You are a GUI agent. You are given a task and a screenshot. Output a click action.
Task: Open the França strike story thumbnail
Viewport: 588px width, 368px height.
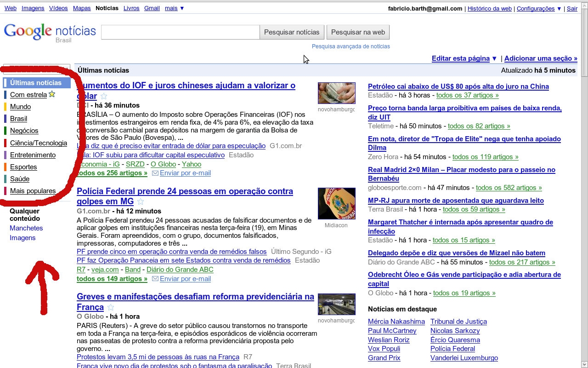click(337, 305)
